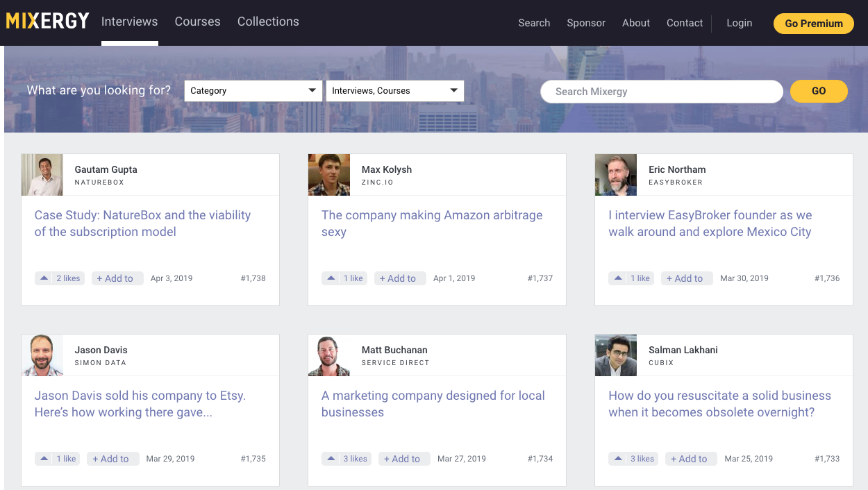Click the name Salman Lakhani
Viewport: 868px width, 490px height.
[683, 350]
